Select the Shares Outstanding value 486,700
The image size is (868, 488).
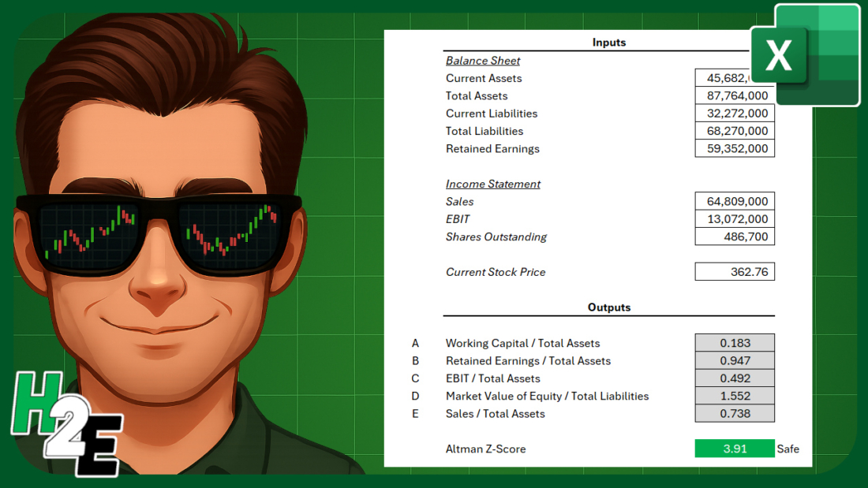(x=735, y=237)
